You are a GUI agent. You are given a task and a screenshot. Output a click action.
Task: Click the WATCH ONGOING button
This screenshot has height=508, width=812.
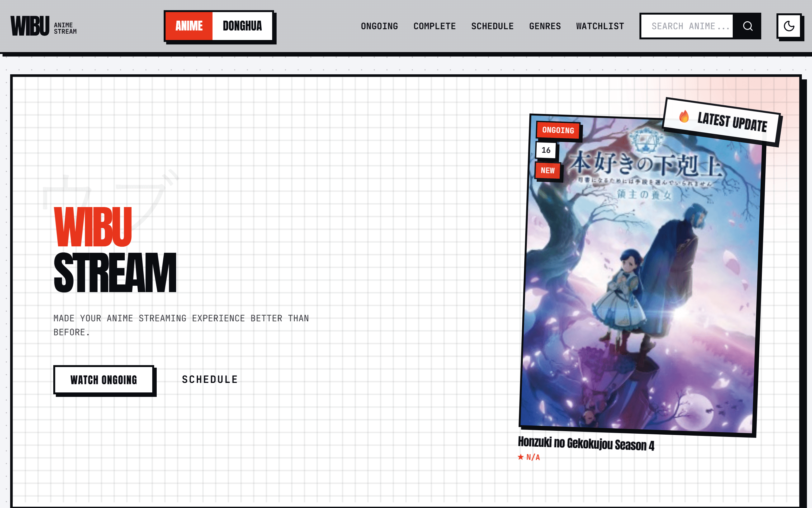point(104,380)
